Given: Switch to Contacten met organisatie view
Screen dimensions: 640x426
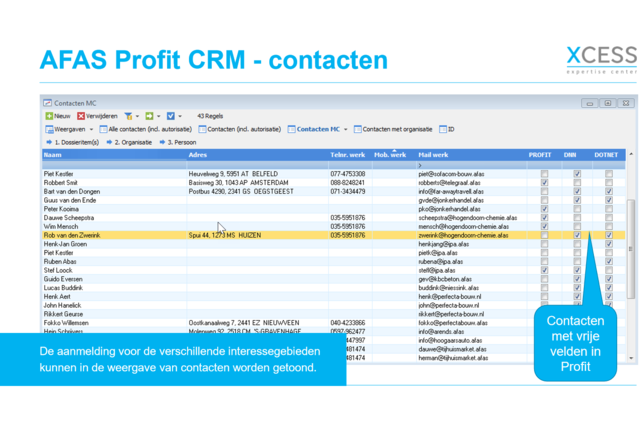Looking at the screenshot, I should 393,129.
